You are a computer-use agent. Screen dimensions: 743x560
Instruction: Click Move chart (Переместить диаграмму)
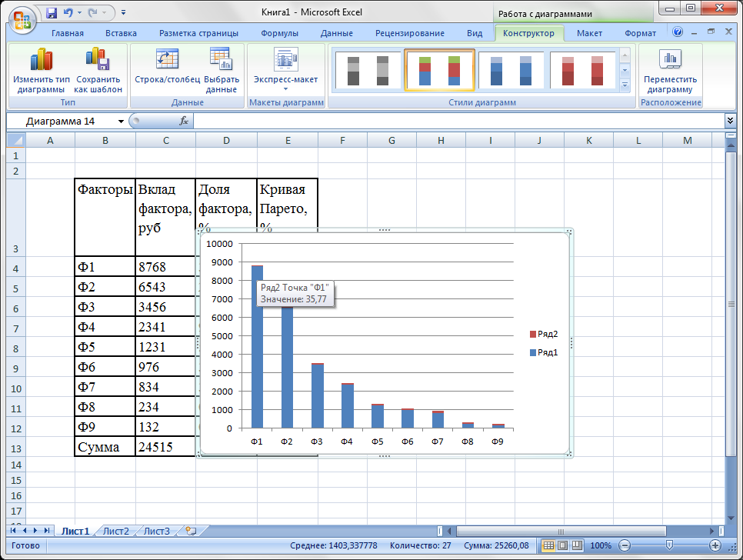pos(670,71)
